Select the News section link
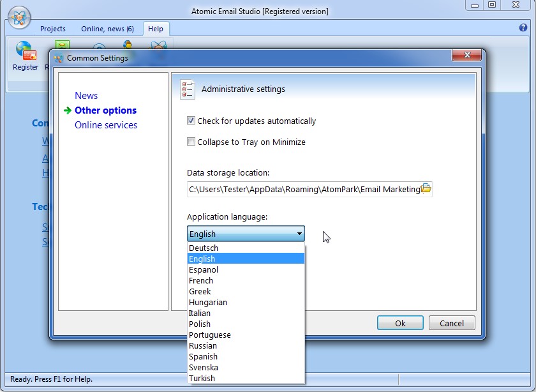Image resolution: width=536 pixels, height=392 pixels. 86,95
